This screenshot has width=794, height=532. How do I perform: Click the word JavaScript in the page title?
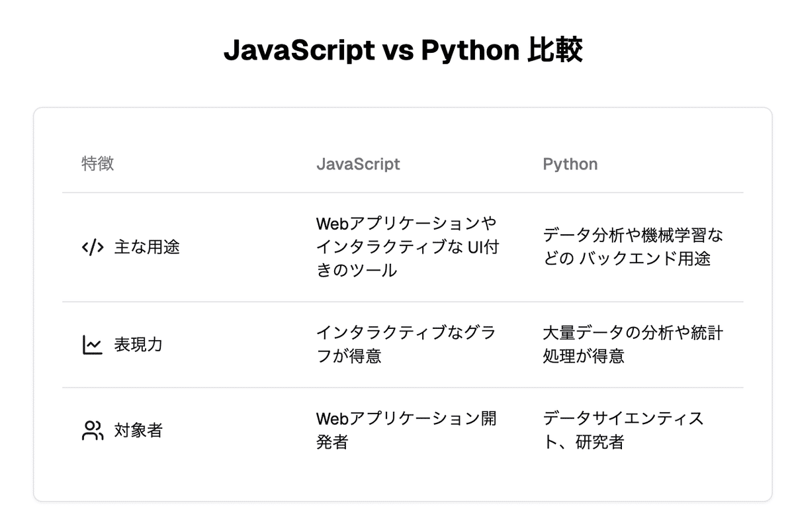pos(299,51)
